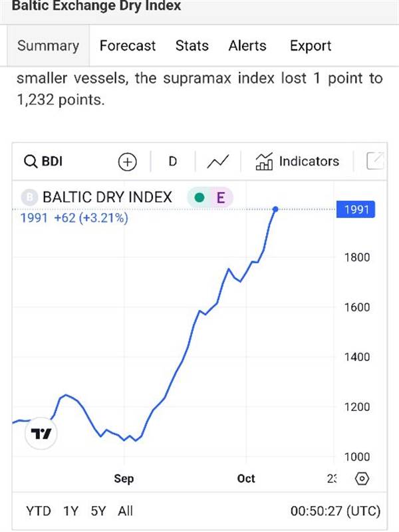Click the TradingView logo badge
Viewport: 399px width, 532px height.
tap(41, 434)
